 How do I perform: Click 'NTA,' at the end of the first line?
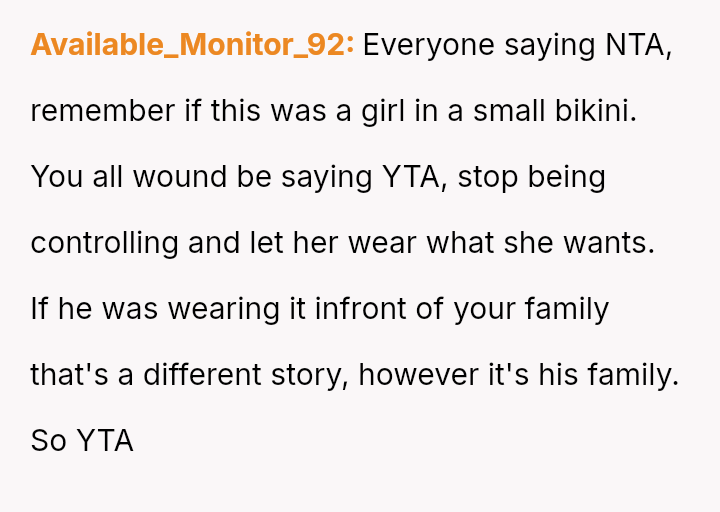point(639,45)
